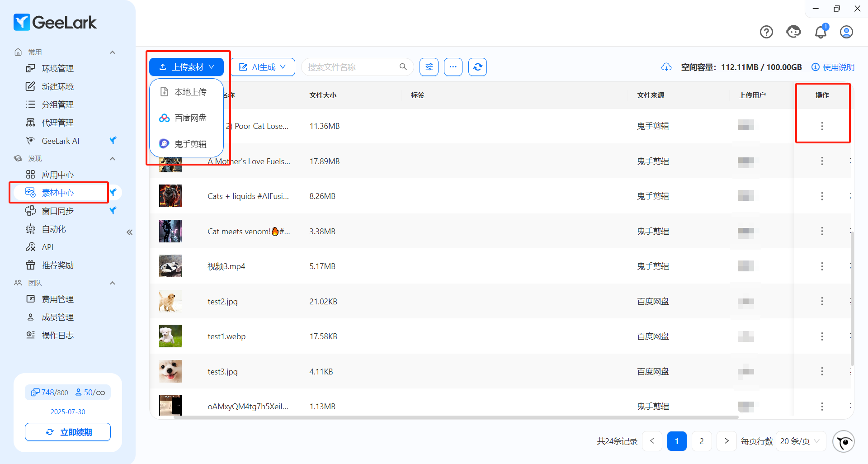Open the user account profile icon
The width and height of the screenshot is (868, 464).
coord(846,32)
